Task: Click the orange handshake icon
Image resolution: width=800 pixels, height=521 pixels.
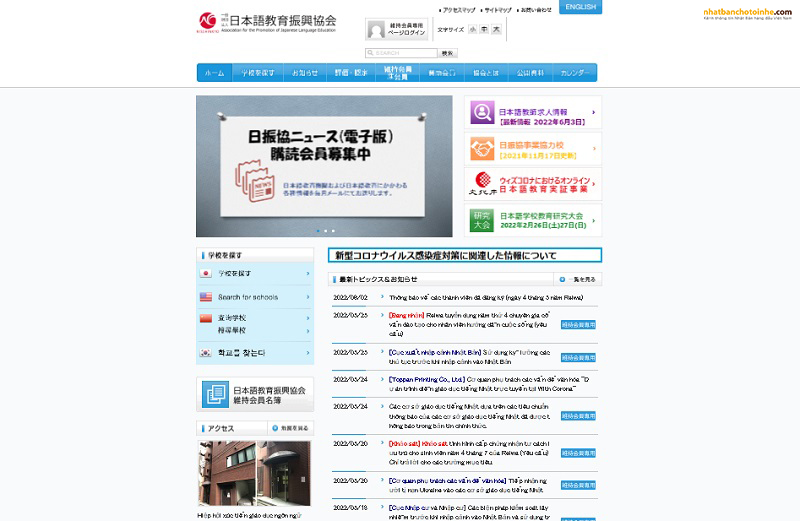Action: click(482, 148)
